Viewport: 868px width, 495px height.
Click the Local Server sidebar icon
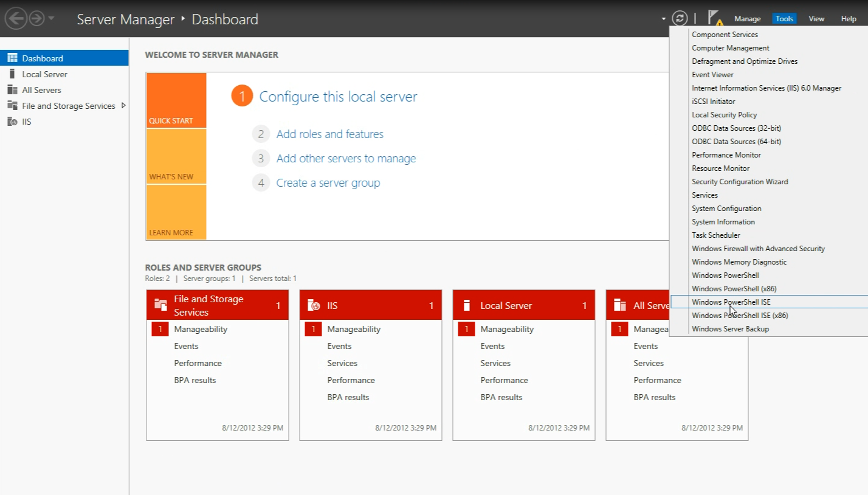[x=12, y=74]
